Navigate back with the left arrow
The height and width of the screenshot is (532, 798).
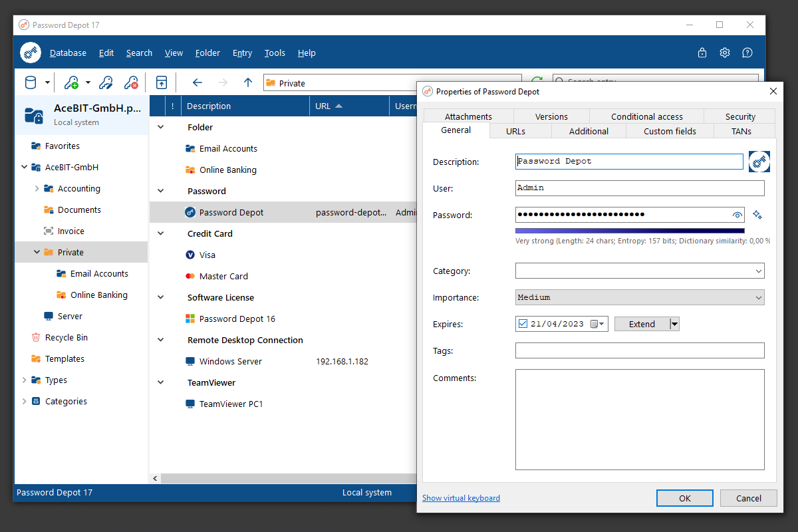197,83
